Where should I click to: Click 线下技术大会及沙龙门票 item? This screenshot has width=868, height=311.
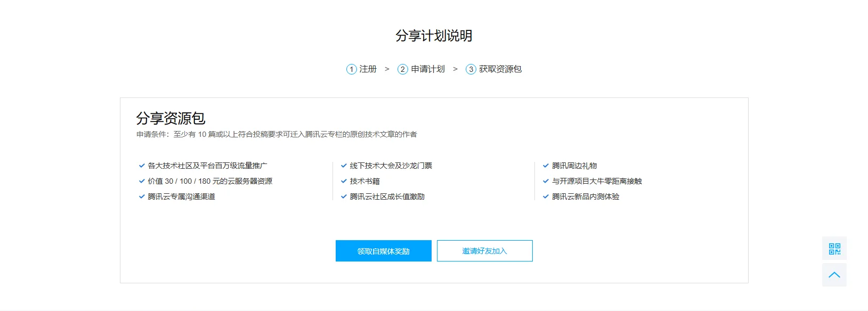(x=391, y=166)
